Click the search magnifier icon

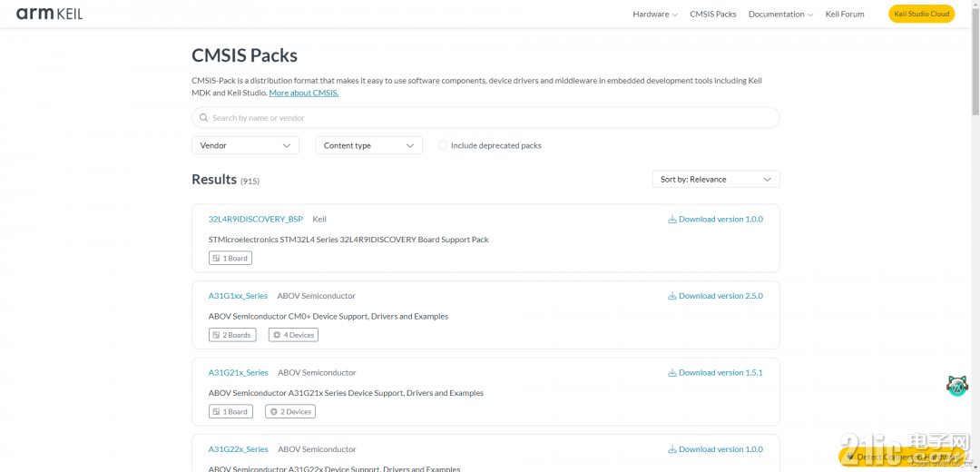(204, 117)
